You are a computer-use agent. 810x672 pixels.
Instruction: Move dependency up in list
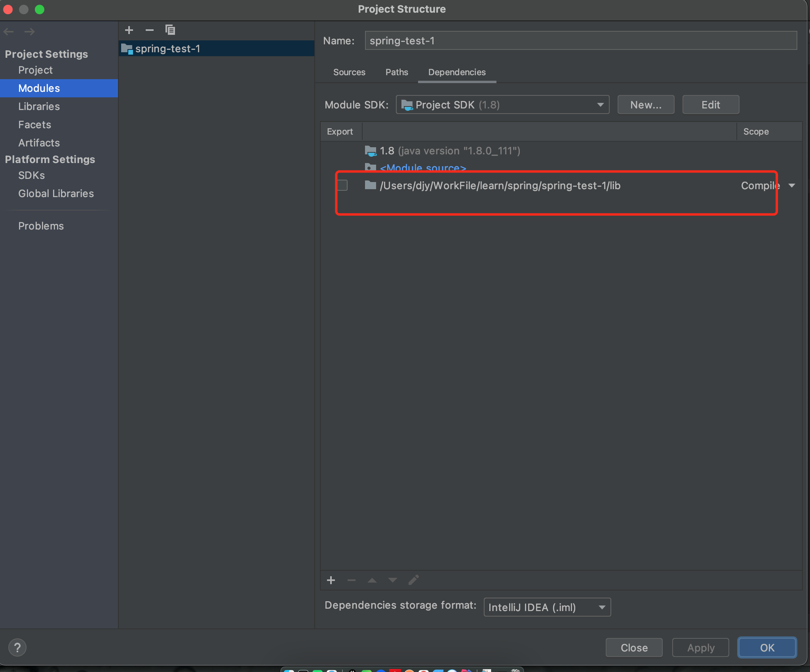(x=372, y=580)
